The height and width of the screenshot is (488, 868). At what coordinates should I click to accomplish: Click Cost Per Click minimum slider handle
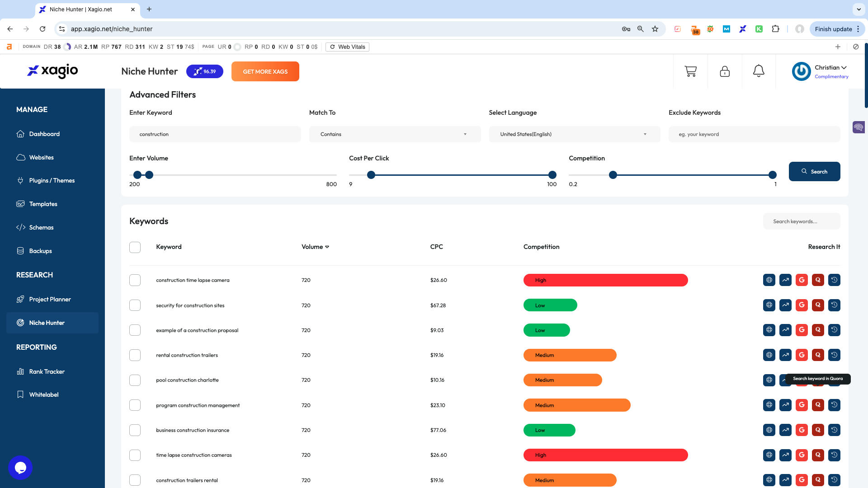pyautogui.click(x=371, y=175)
